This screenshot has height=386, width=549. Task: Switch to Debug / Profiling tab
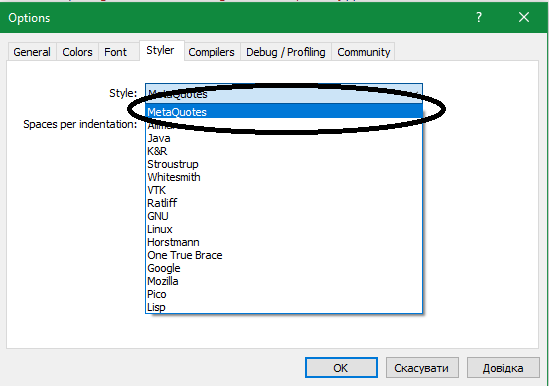pyautogui.click(x=286, y=52)
